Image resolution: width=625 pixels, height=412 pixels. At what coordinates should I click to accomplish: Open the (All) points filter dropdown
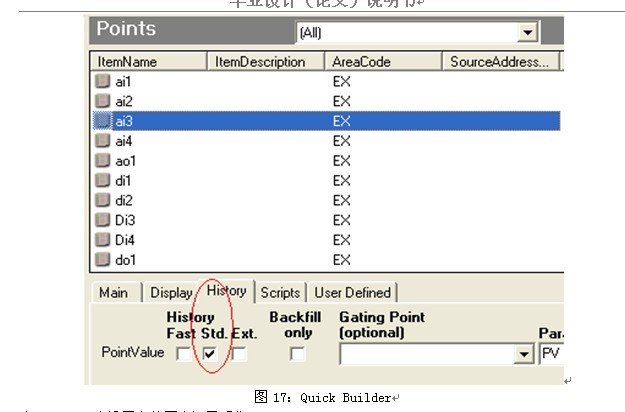click(527, 32)
